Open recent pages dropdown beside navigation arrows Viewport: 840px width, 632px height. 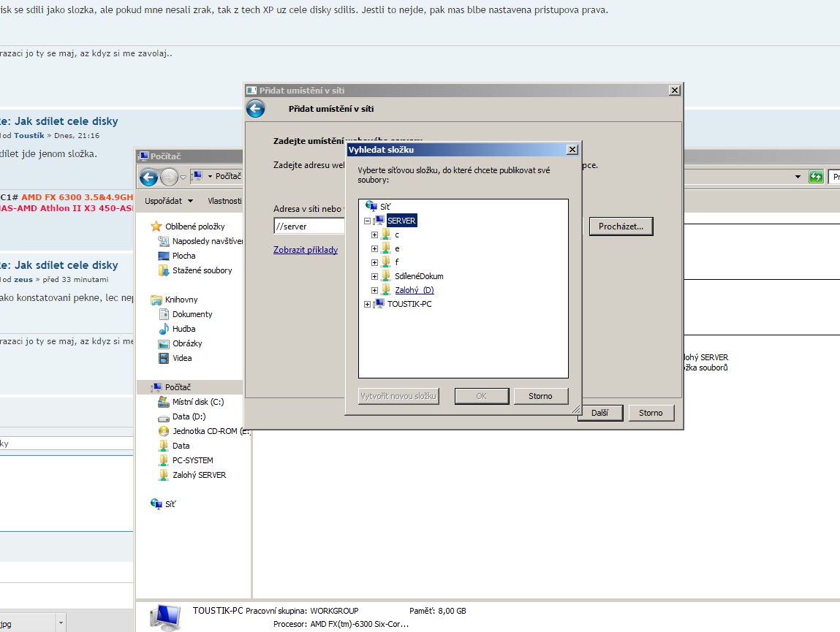tap(183, 177)
